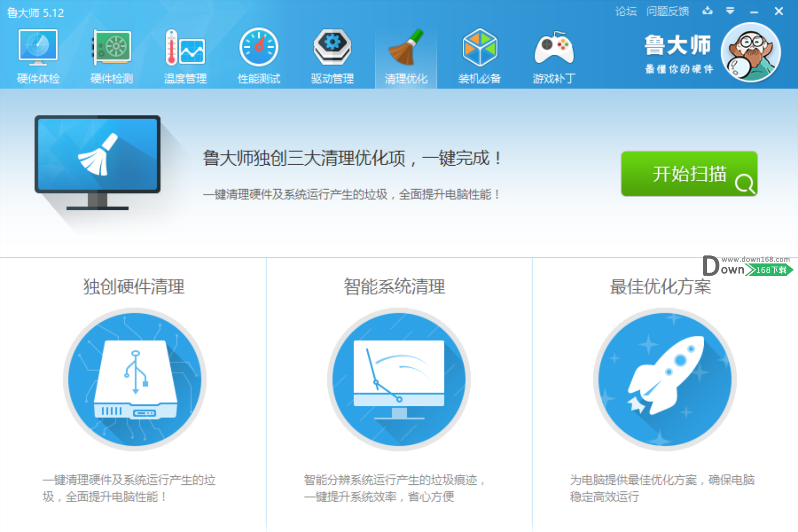Open the main menu dropdown arrow
This screenshot has width=798, height=532.
click(730, 11)
